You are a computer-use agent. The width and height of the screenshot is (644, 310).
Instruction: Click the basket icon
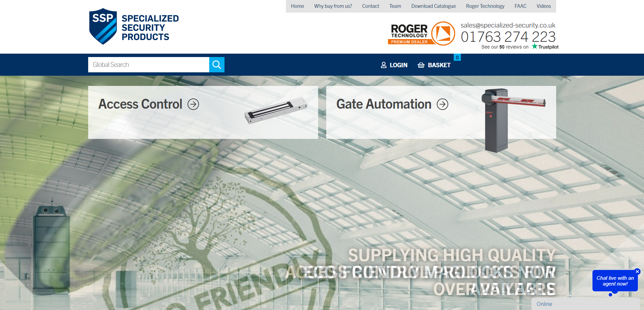421,65
